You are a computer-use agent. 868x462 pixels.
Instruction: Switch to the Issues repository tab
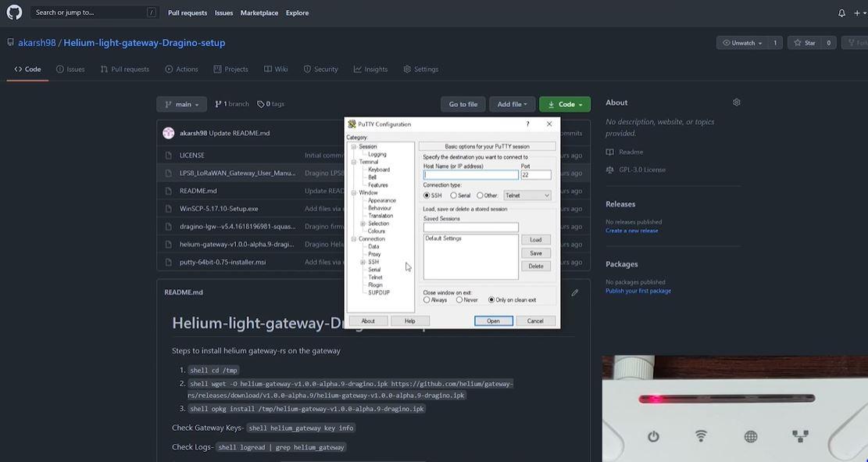(x=70, y=70)
